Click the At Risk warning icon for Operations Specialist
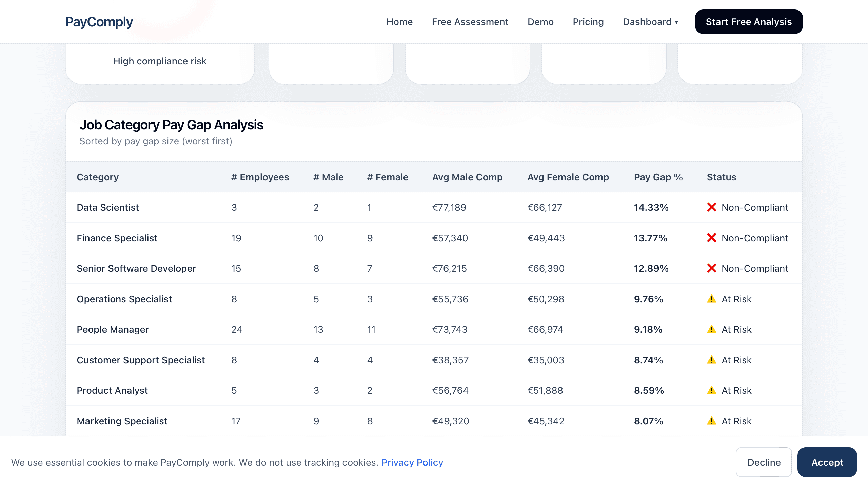This screenshot has height=488, width=868. [x=712, y=299]
